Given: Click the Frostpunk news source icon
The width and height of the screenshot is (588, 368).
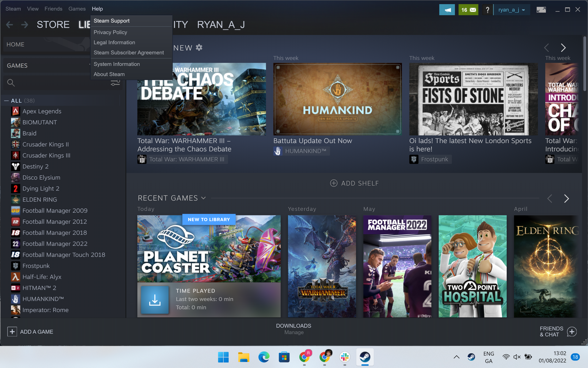Looking at the screenshot, I should pos(414,159).
